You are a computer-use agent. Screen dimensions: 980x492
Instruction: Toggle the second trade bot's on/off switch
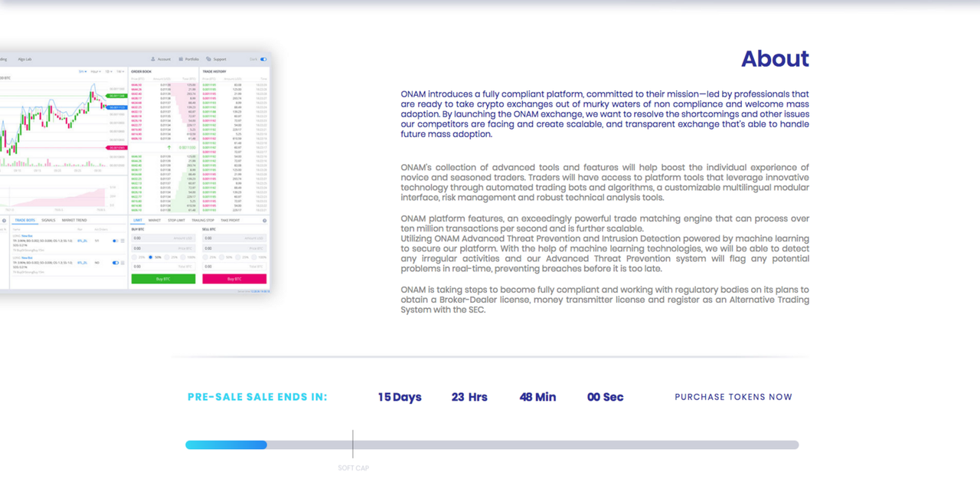[x=116, y=263]
